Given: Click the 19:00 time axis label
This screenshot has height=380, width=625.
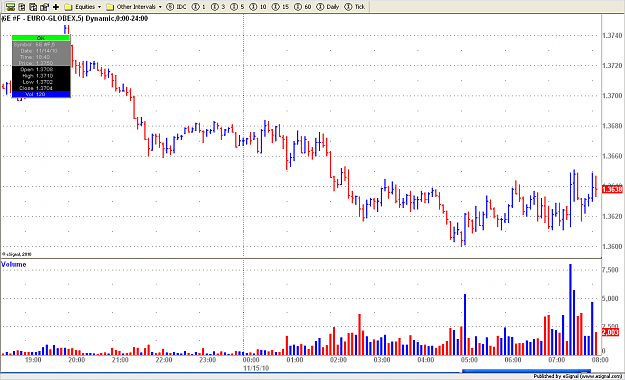Looking at the screenshot, I should tap(33, 360).
